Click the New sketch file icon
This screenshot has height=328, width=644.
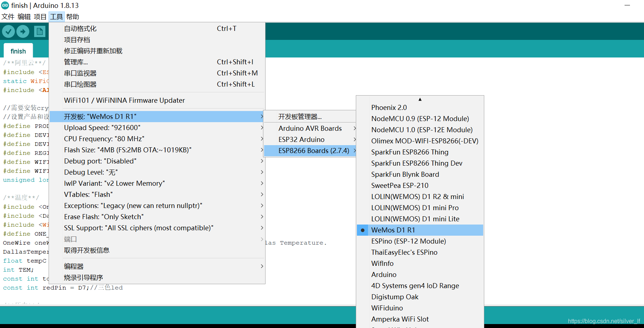40,32
